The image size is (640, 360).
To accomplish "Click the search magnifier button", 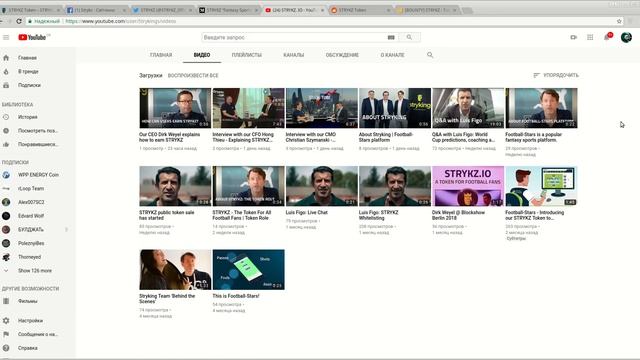I will pos(409,37).
